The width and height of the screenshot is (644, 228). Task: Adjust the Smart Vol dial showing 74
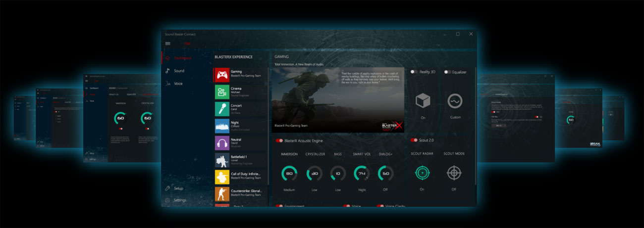(362, 173)
